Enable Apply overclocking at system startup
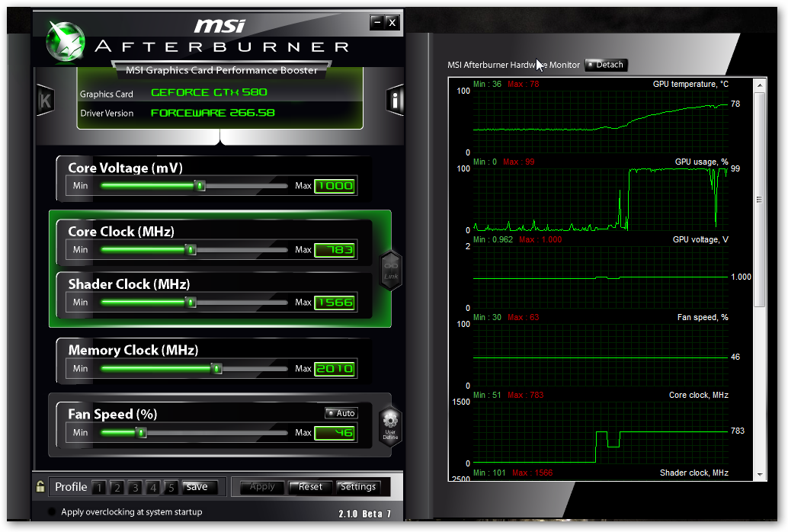788x532 pixels. point(51,512)
